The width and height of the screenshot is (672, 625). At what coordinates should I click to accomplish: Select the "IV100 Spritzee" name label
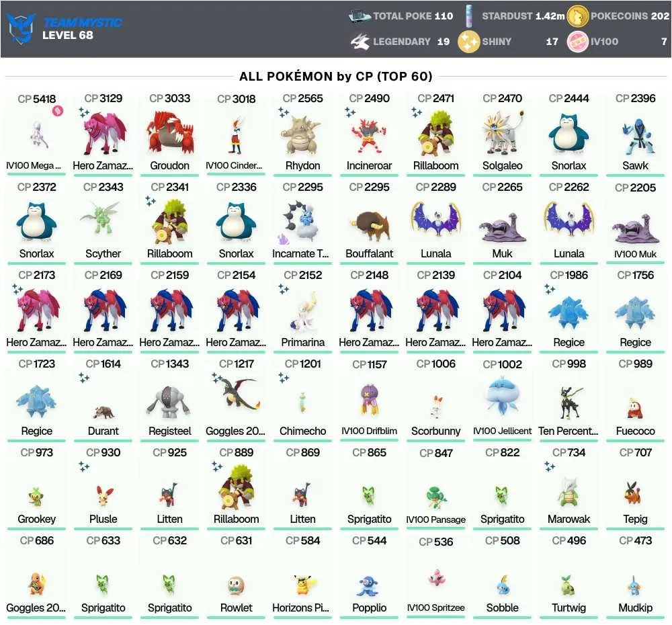coord(436,608)
